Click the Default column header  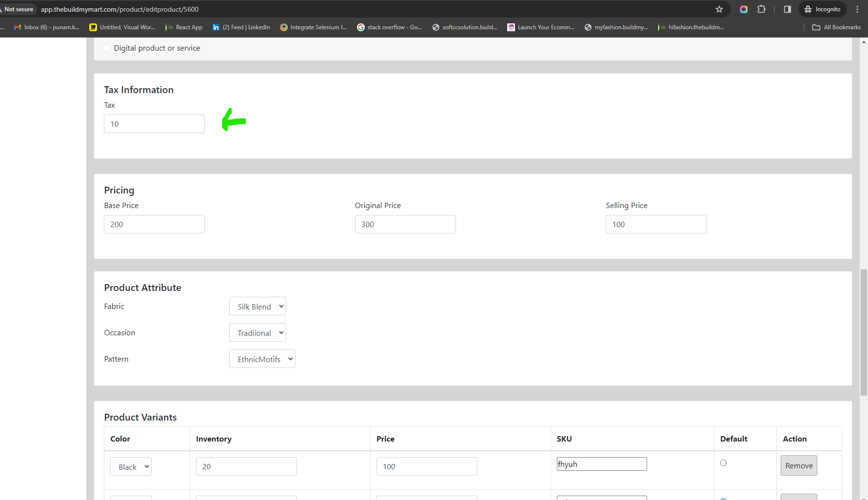click(x=733, y=439)
